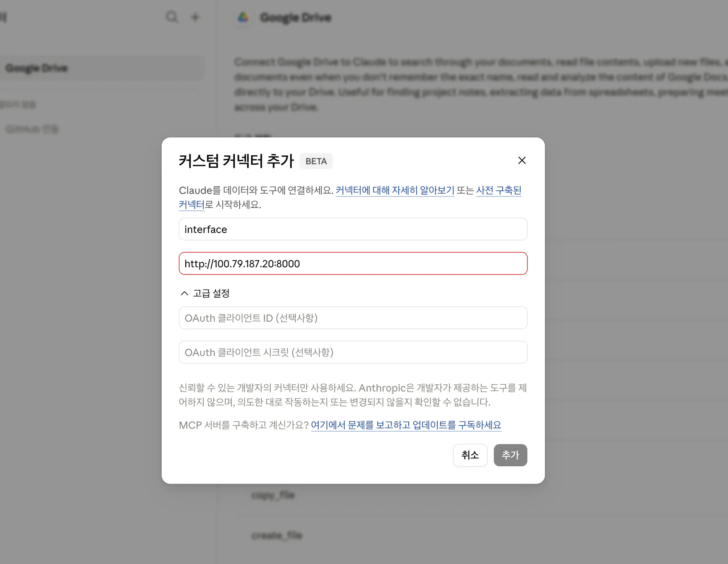Click the create_file tool row in background
Screen dimensions: 728x564
pyautogui.click(x=277, y=535)
